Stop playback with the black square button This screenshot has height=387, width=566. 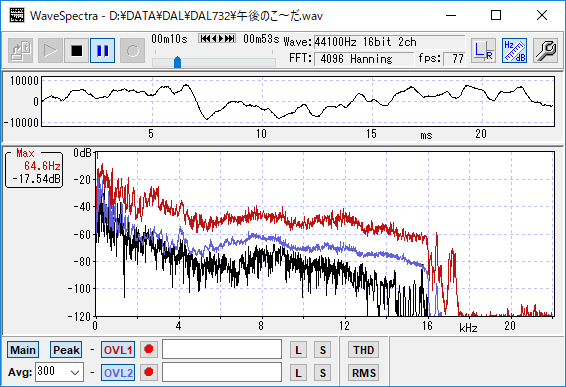77,51
